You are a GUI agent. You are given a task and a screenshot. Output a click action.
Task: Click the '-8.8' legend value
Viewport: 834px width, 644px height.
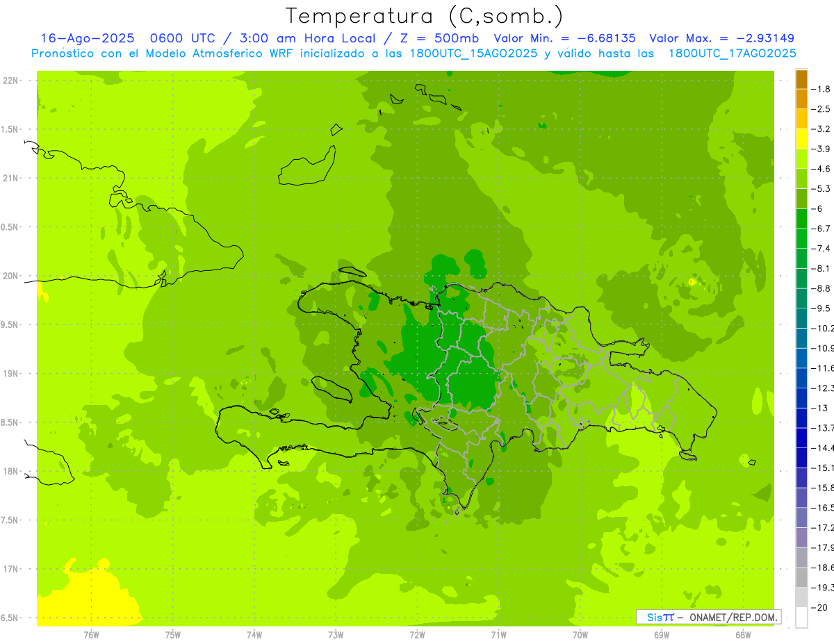click(x=822, y=288)
